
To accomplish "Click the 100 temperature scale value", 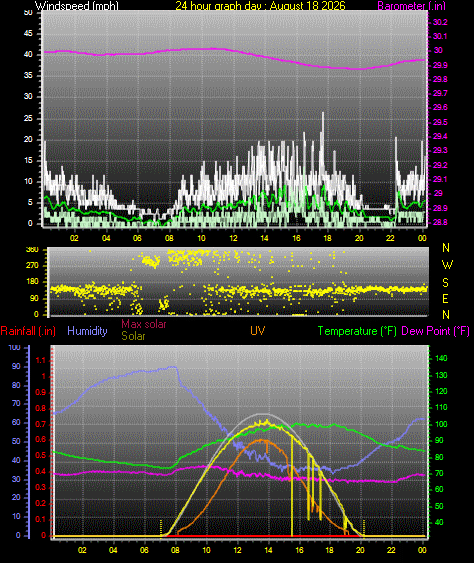I will tap(441, 424).
